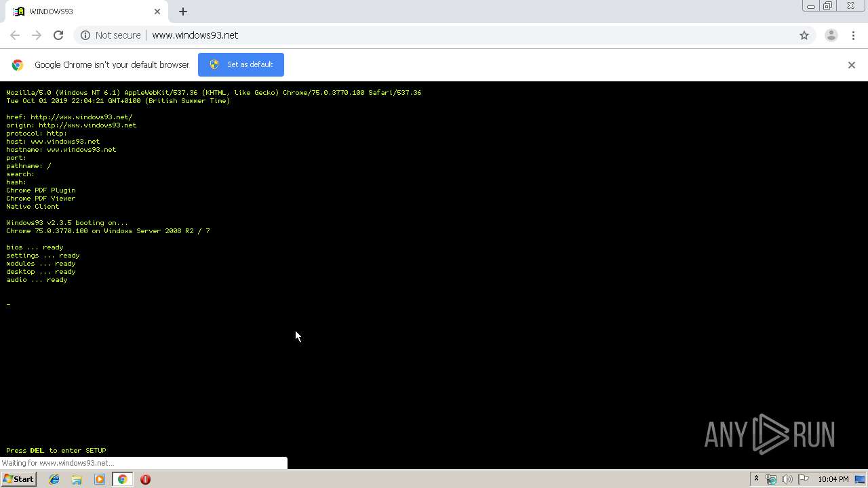Open the network tray icon
Screen dimensions: 868x488
771,479
